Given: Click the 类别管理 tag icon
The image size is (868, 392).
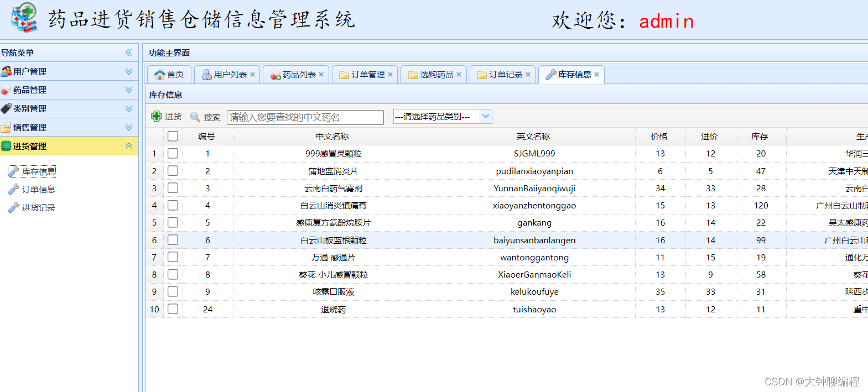Looking at the screenshot, I should [6, 108].
